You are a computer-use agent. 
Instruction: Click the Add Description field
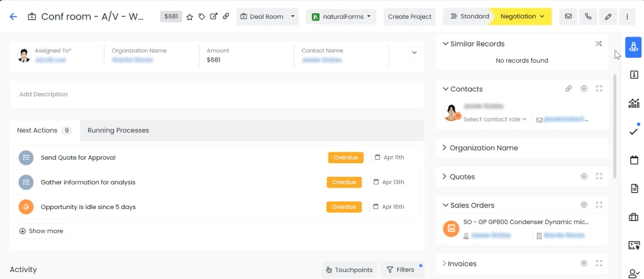[x=217, y=94]
